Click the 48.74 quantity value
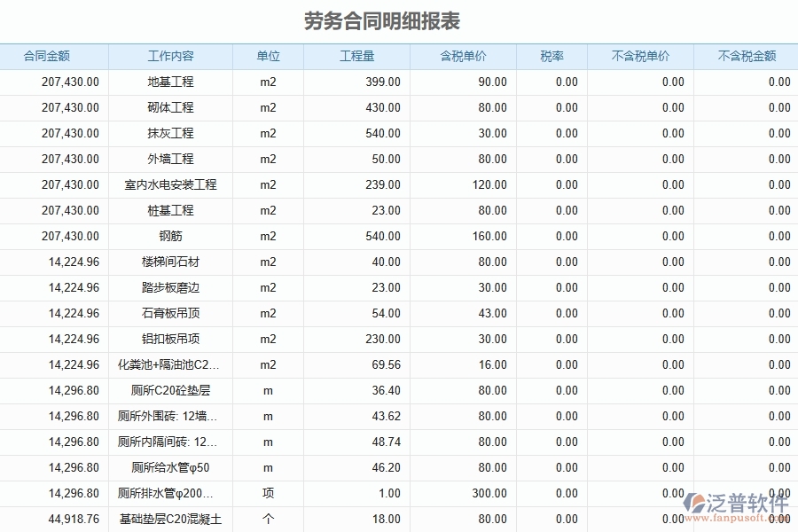Viewport: 798px width, 532px height. [387, 442]
